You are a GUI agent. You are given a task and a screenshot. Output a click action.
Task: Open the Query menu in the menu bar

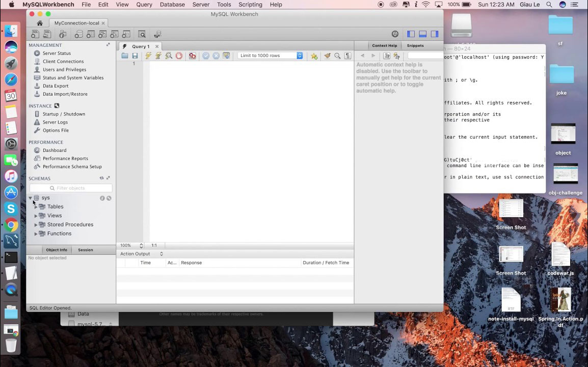(144, 5)
